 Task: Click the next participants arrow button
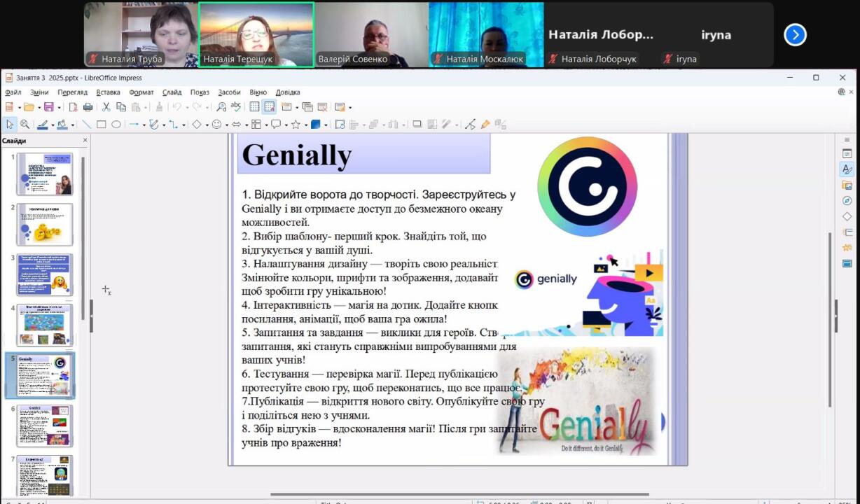point(795,34)
